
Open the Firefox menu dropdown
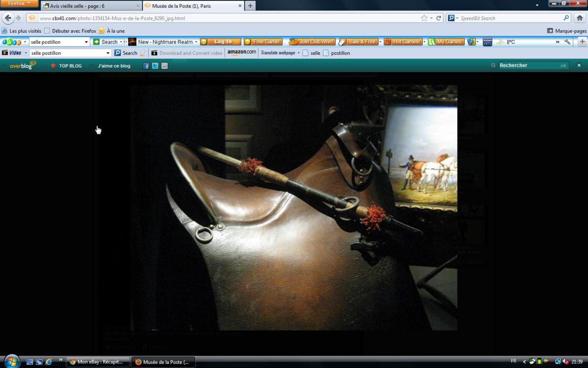[x=19, y=3]
